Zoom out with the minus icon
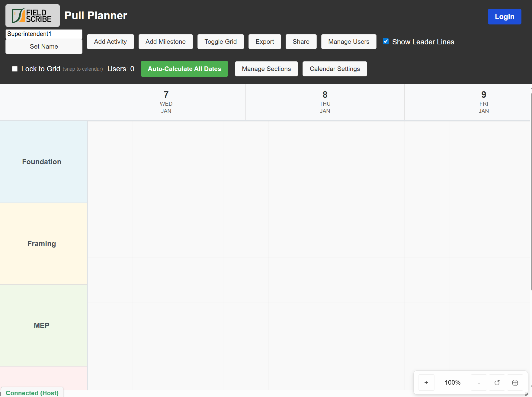Screen dimensions: 532x397 479,383
